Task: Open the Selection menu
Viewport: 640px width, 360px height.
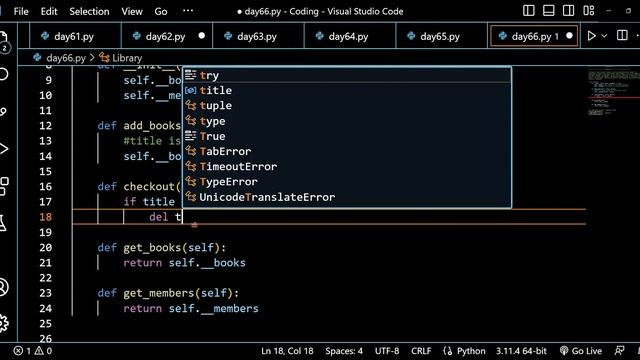Action: [x=89, y=11]
